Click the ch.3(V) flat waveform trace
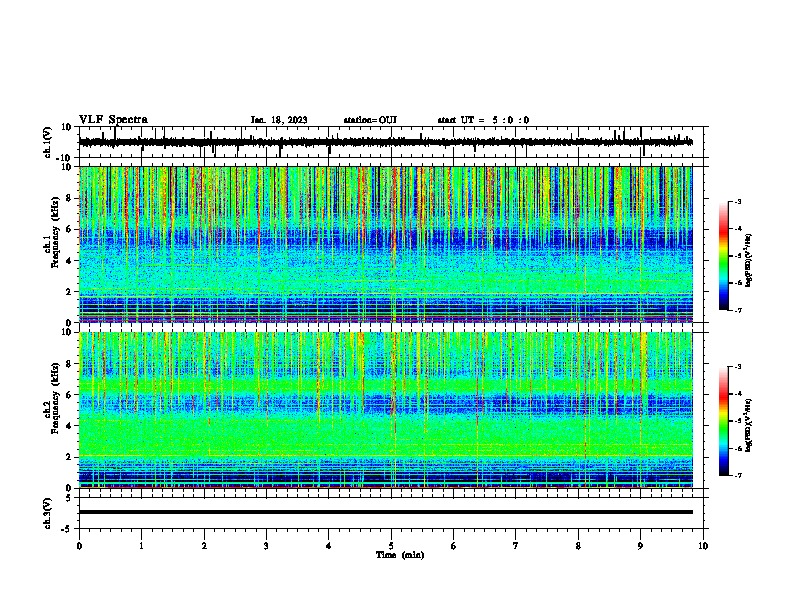 pyautogui.click(x=386, y=512)
